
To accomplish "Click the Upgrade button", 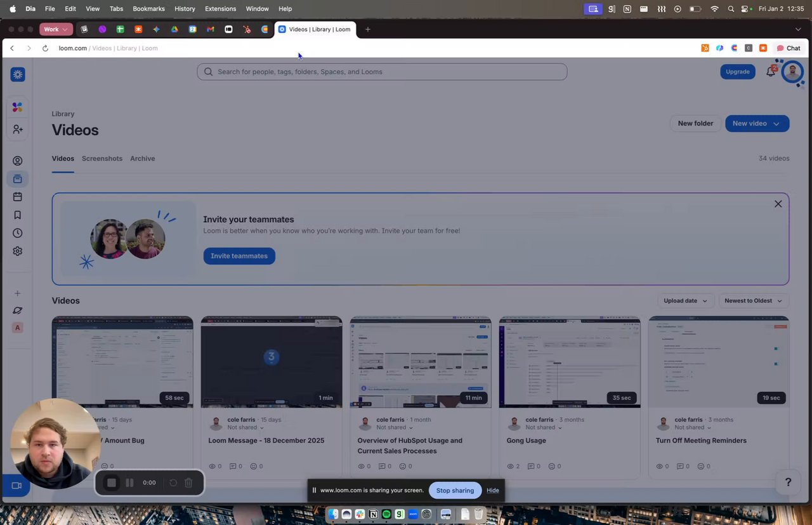I will (738, 72).
